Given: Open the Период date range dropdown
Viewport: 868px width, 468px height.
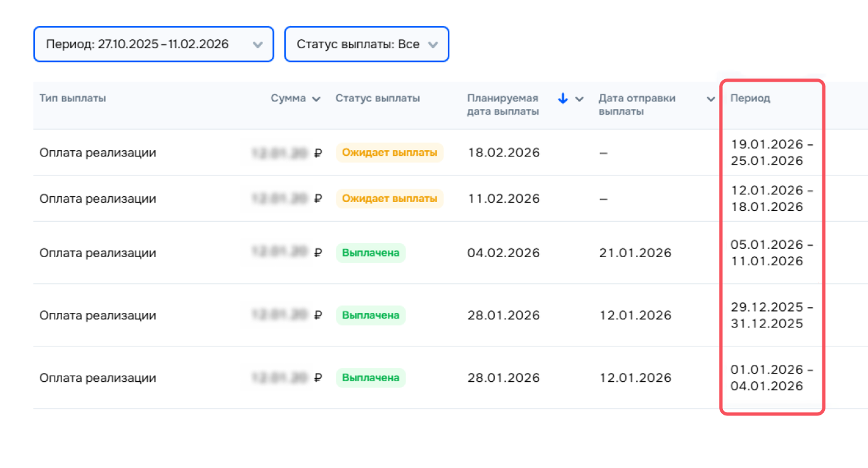Looking at the screenshot, I should (153, 44).
